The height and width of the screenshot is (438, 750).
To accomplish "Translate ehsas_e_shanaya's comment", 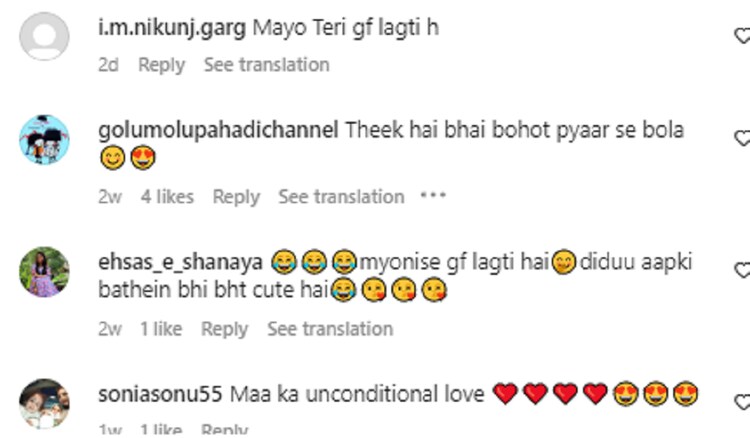I will click(330, 329).
